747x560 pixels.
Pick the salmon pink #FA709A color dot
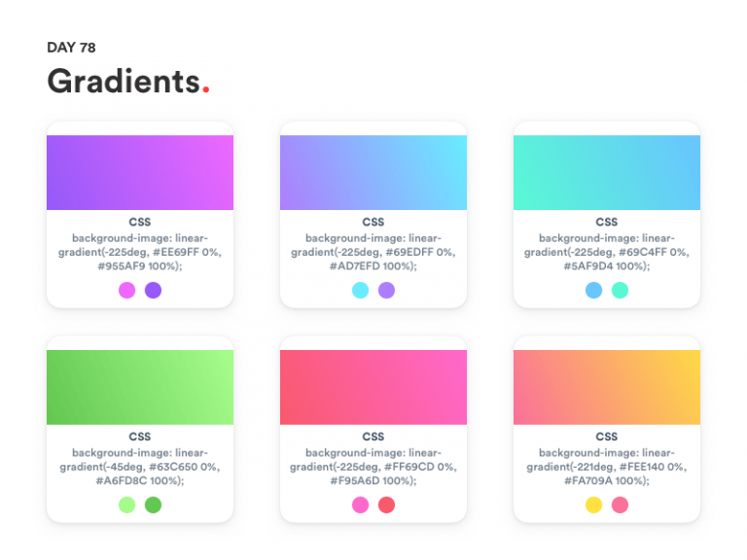(x=620, y=505)
